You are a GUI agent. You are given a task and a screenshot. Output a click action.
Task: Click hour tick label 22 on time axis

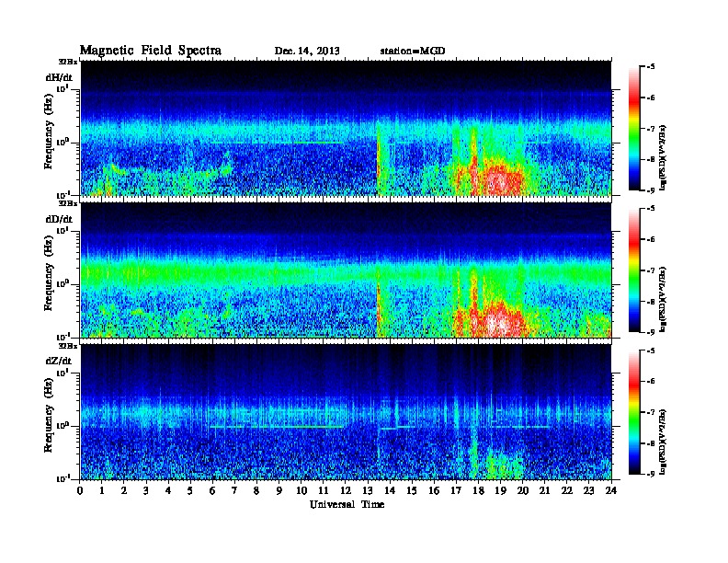(x=566, y=491)
